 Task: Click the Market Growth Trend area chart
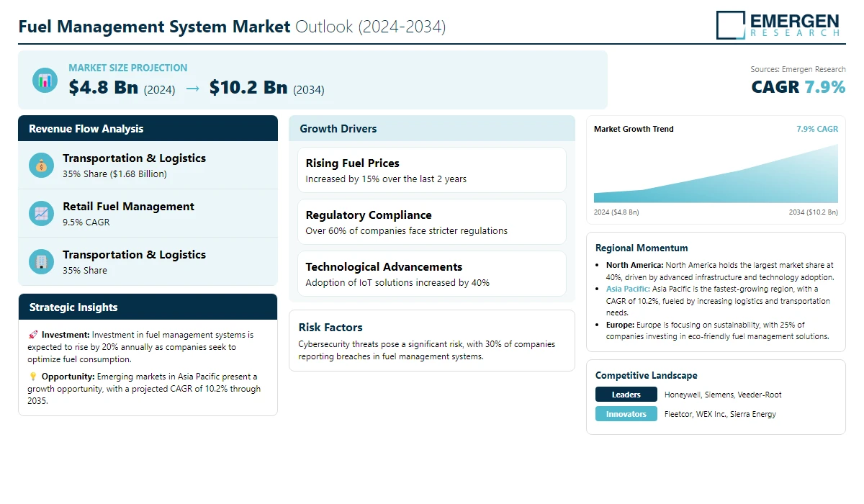point(716,176)
